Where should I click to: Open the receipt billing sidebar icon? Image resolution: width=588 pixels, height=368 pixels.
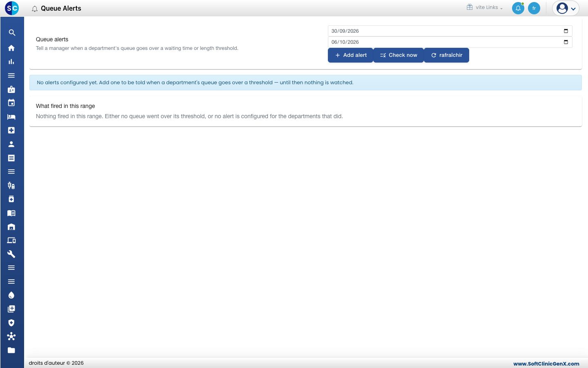pyautogui.click(x=11, y=158)
